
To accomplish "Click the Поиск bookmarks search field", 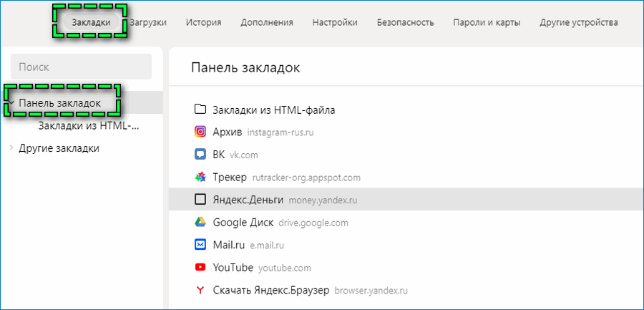I will pyautogui.click(x=81, y=67).
